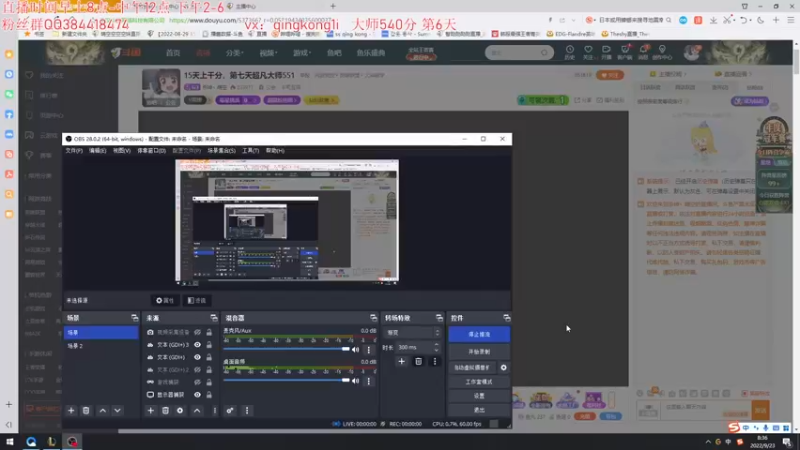Open the 停靠窗口(D) menu in OBS
Screen dimensions: 800x450
click(x=152, y=151)
